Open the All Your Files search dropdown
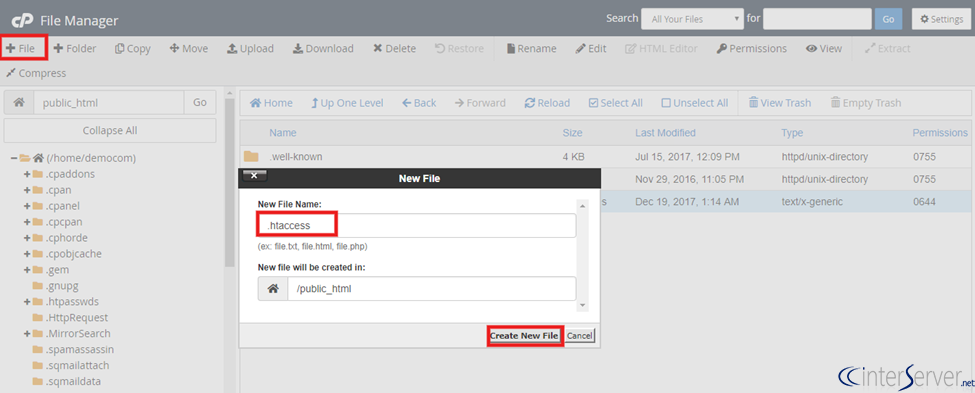Screen dimensions: 975x393 click(x=693, y=19)
